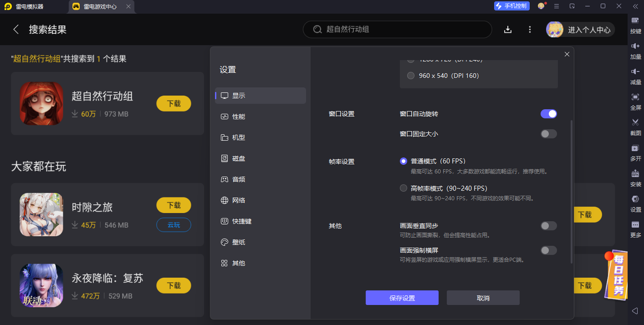Screen dimensions: 644x325
Task: Open the 按键 keyboard mapping panel
Action: (635, 25)
